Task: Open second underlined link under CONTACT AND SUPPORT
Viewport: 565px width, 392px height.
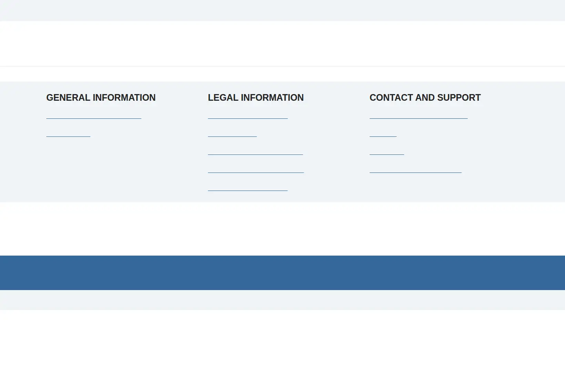Action: tap(383, 132)
